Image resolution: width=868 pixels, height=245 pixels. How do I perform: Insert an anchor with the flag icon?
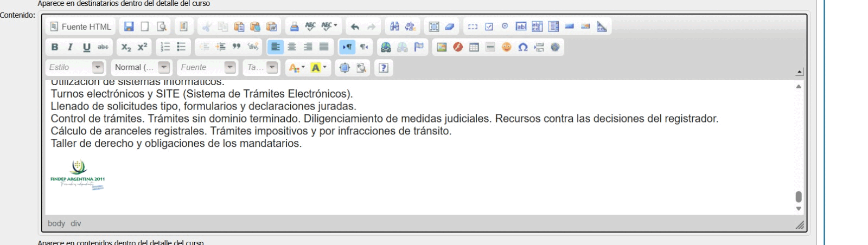click(419, 47)
